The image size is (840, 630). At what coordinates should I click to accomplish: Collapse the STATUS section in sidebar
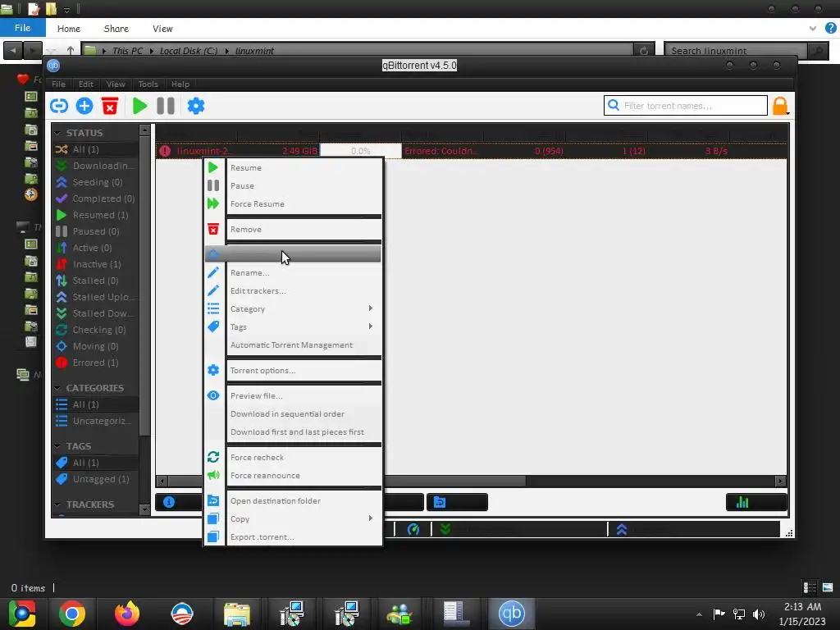point(58,132)
